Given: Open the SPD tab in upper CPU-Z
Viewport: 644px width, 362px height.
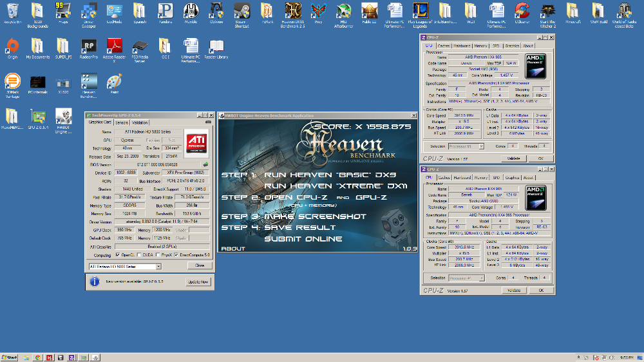Looking at the screenshot, I should tap(496, 46).
